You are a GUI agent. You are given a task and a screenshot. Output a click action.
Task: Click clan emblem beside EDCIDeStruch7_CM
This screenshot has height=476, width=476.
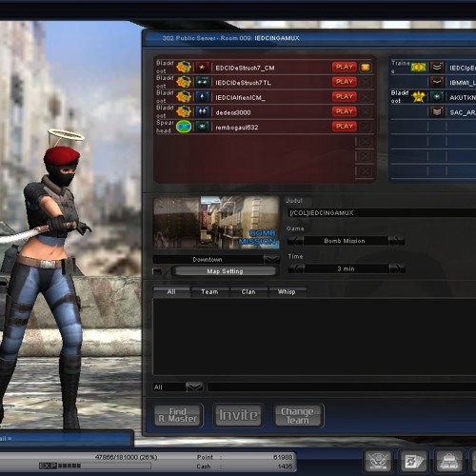184,68
